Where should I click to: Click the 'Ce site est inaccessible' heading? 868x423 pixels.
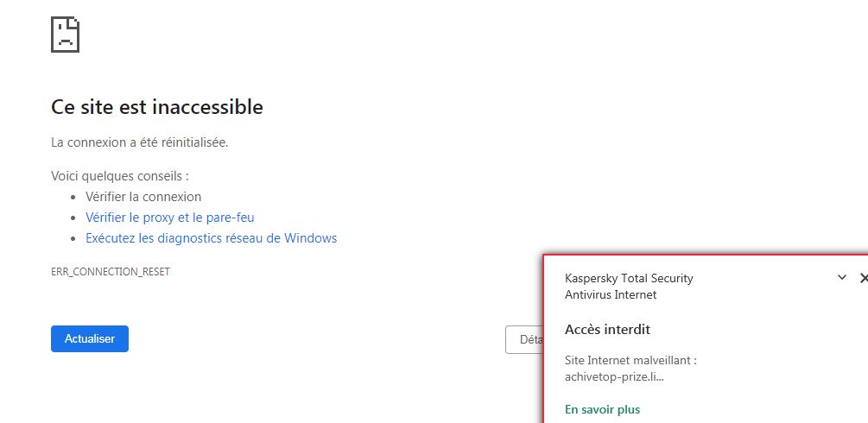tap(157, 107)
